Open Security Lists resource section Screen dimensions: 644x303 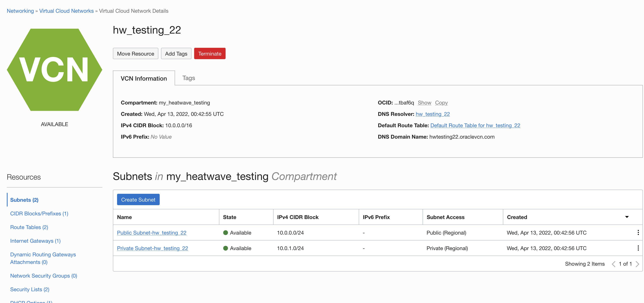[30, 289]
